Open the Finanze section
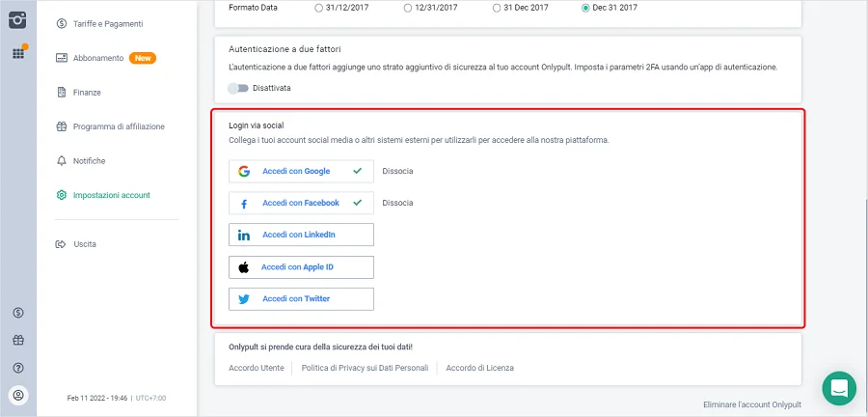Viewport: 868px width, 417px height. 87,93
